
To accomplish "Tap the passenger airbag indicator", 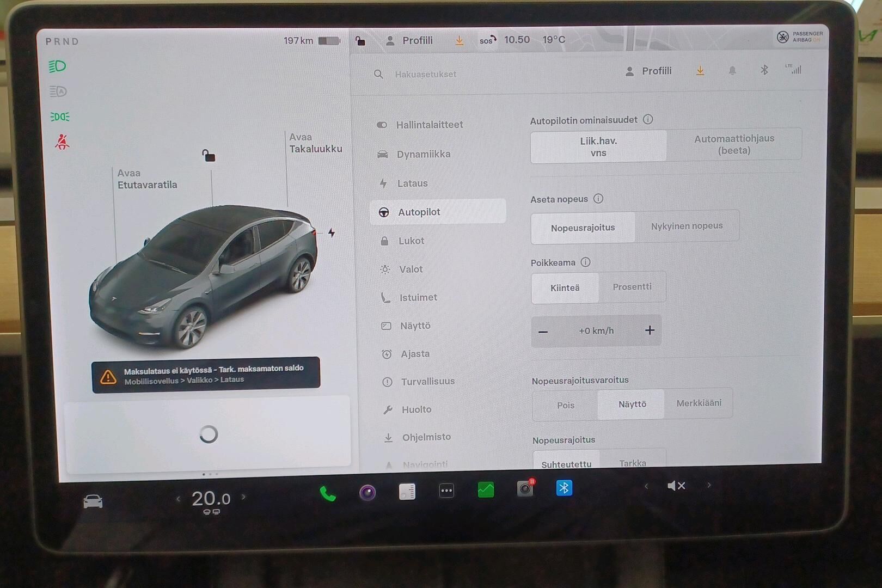I will tap(799, 36).
